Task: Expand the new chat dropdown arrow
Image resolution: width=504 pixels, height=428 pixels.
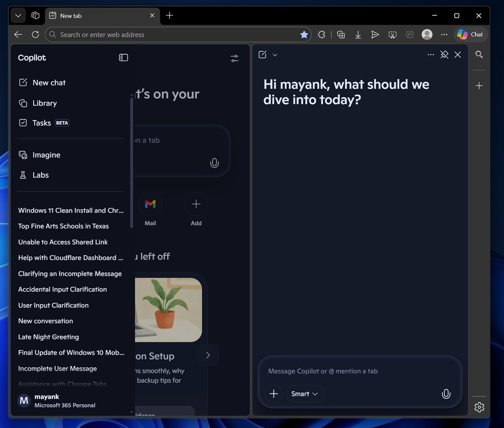Action: (275, 55)
